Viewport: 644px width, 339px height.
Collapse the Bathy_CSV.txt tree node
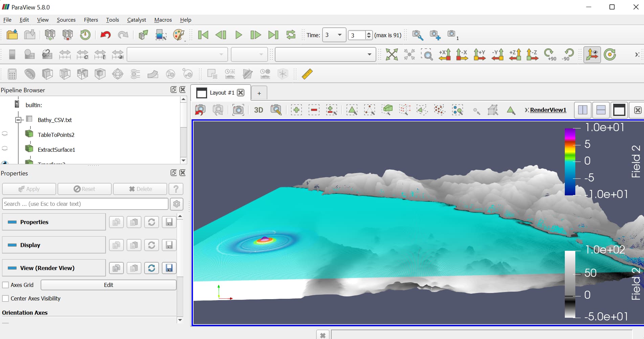[18, 120]
